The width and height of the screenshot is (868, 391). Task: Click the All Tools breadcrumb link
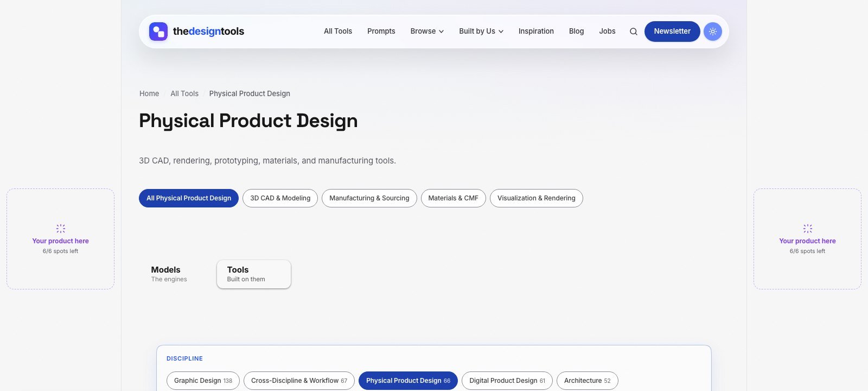pyautogui.click(x=184, y=93)
